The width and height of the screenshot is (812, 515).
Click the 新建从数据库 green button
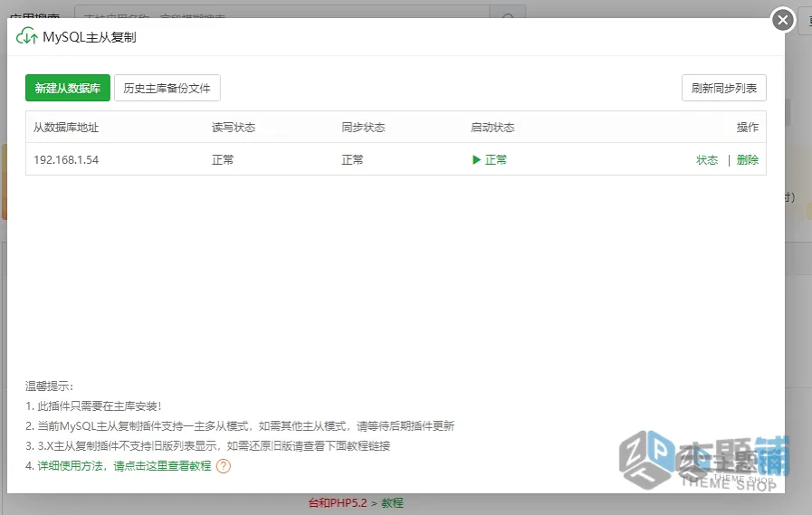point(68,88)
